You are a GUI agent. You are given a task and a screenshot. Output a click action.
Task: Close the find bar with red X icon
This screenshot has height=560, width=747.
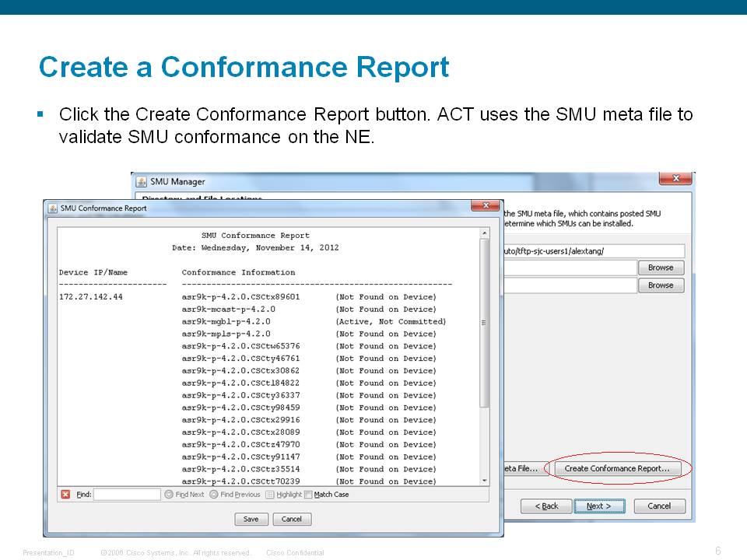(65, 495)
